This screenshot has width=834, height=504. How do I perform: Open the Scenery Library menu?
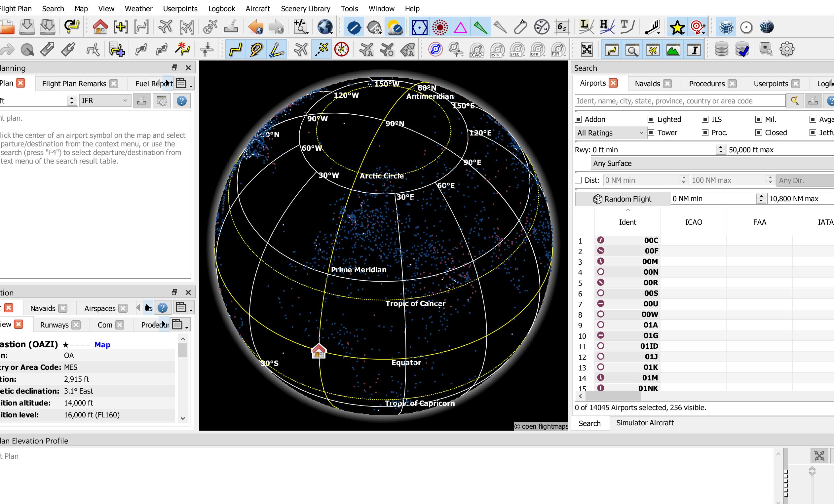[x=305, y=9]
